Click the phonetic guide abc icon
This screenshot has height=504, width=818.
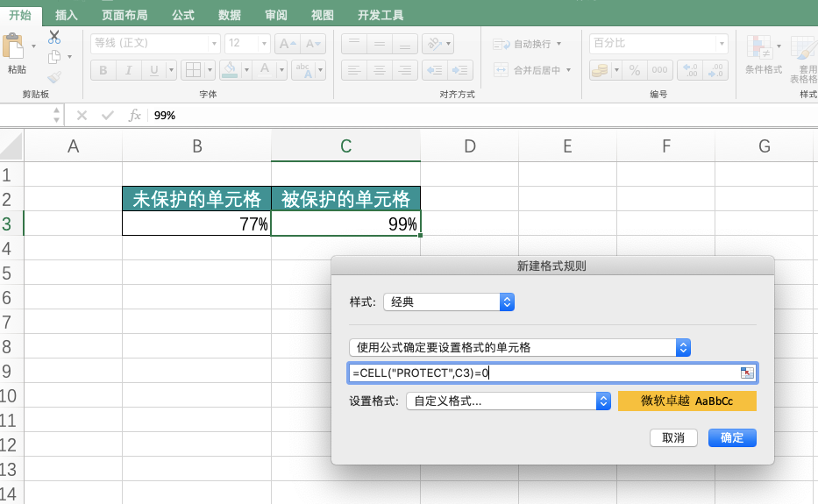pyautogui.click(x=303, y=70)
